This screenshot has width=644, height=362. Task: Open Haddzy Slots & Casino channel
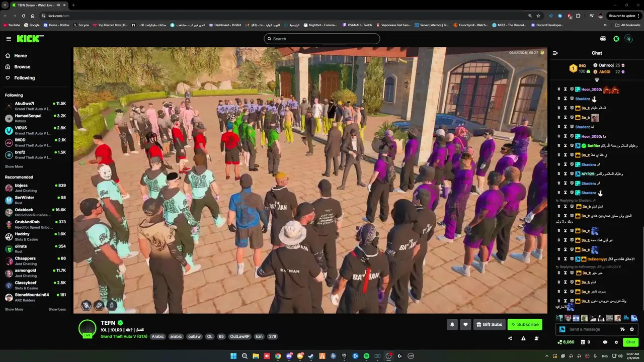(35, 236)
